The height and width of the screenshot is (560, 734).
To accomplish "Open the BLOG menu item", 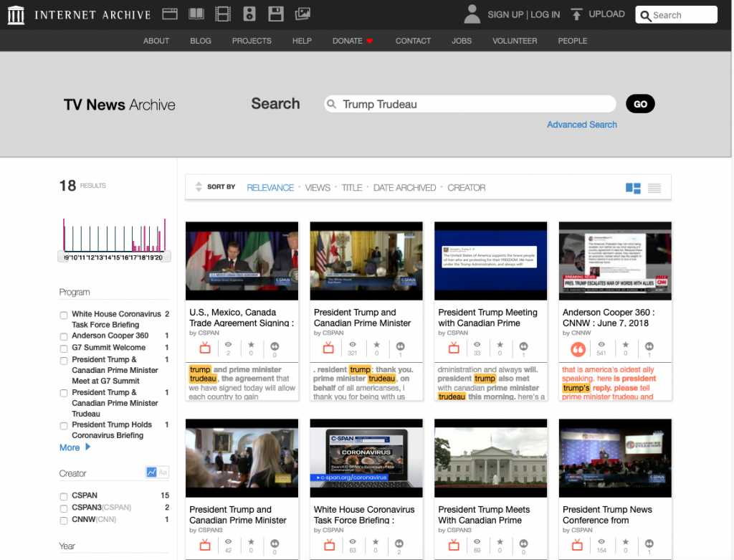I will [201, 41].
